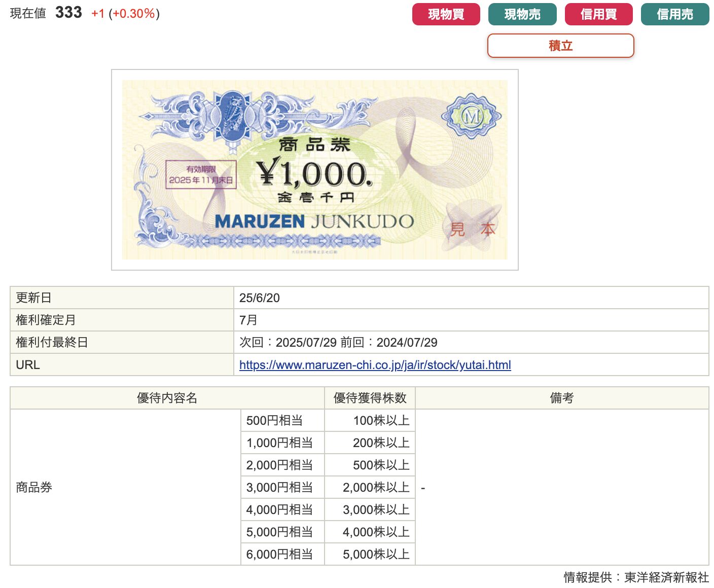This screenshot has width=714, height=588.
Task: Open the maruzen-chi.co.jp yutai link
Action: tap(375, 365)
